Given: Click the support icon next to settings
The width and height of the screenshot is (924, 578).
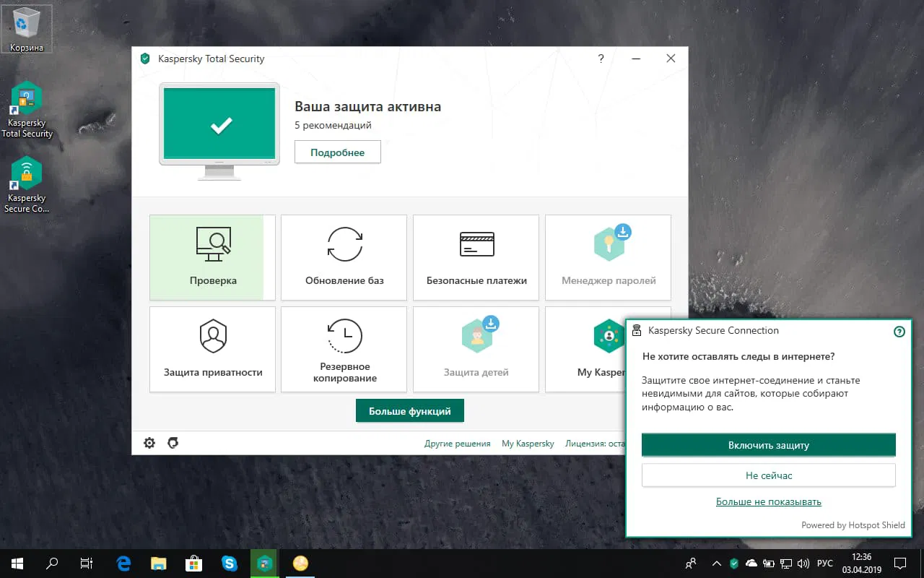Looking at the screenshot, I should pyautogui.click(x=173, y=442).
